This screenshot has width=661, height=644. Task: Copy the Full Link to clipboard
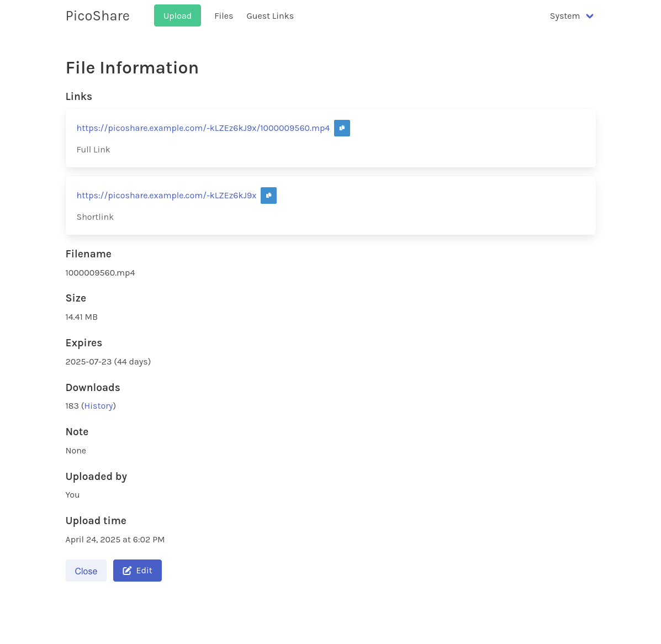click(x=342, y=128)
